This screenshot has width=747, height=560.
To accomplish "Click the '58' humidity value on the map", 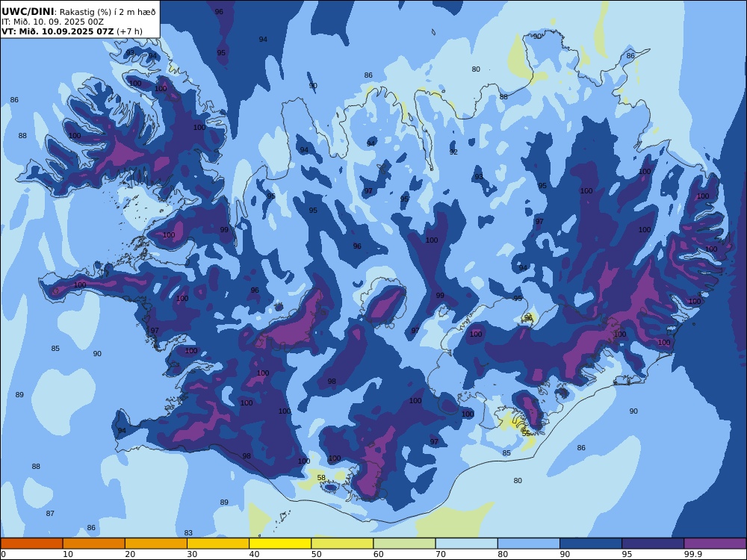I will click(x=321, y=478).
